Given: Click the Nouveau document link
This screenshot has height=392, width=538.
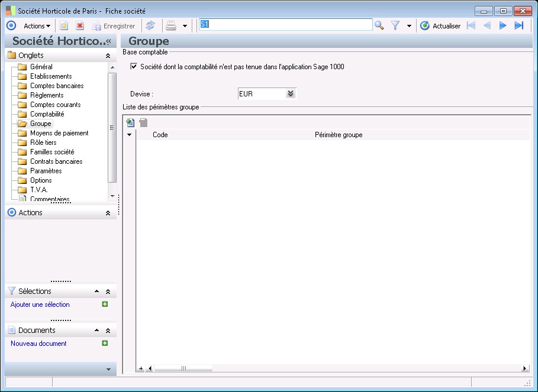Looking at the screenshot, I should click(38, 344).
